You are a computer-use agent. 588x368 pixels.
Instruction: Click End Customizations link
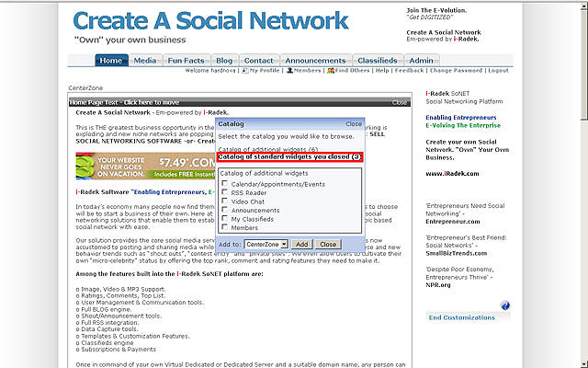pyautogui.click(x=464, y=317)
